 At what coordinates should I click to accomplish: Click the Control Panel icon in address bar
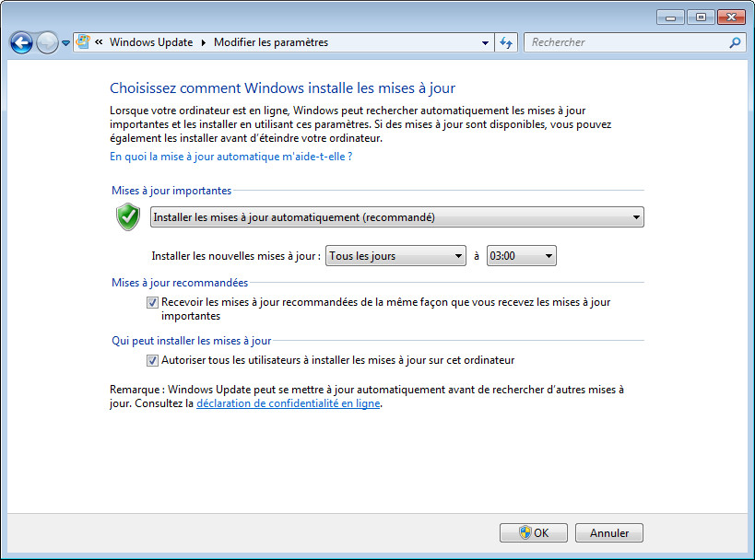point(83,41)
